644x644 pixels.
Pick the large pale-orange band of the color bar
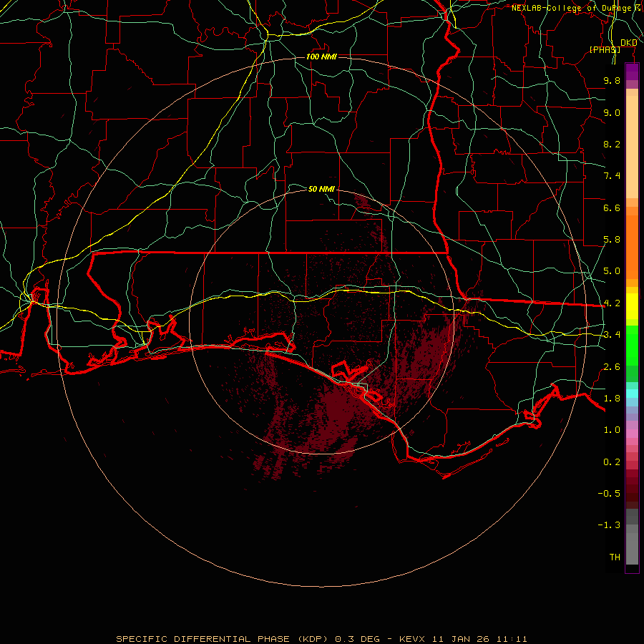632,147
